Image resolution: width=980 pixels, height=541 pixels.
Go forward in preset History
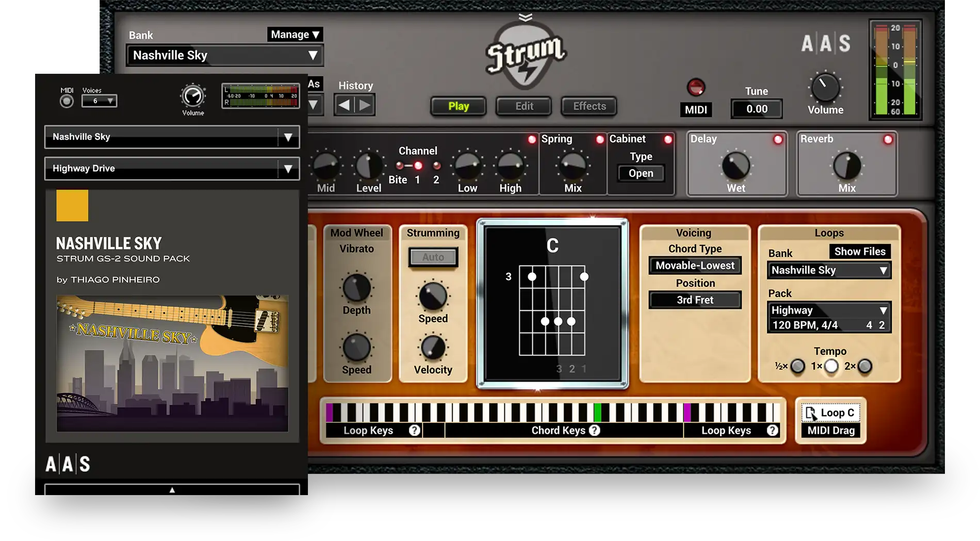point(365,105)
